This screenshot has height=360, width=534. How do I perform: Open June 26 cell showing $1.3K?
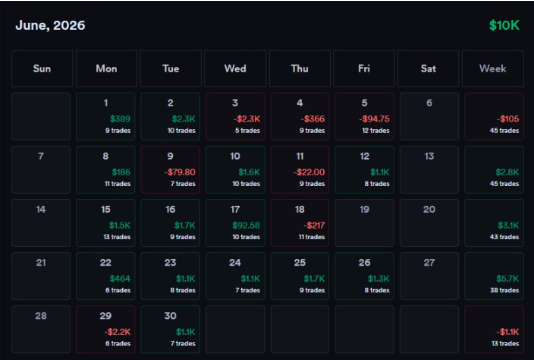point(364,276)
